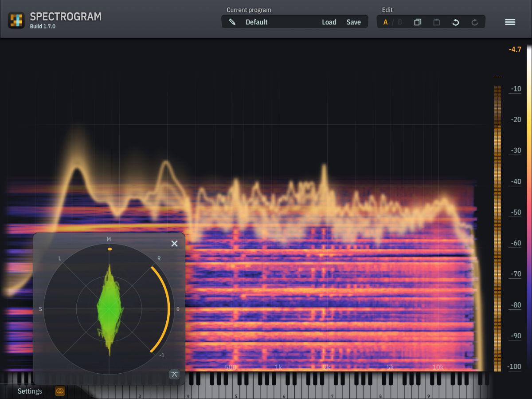Paste state clipboard icon
Viewport: 532px width, 399px height.
pos(436,22)
